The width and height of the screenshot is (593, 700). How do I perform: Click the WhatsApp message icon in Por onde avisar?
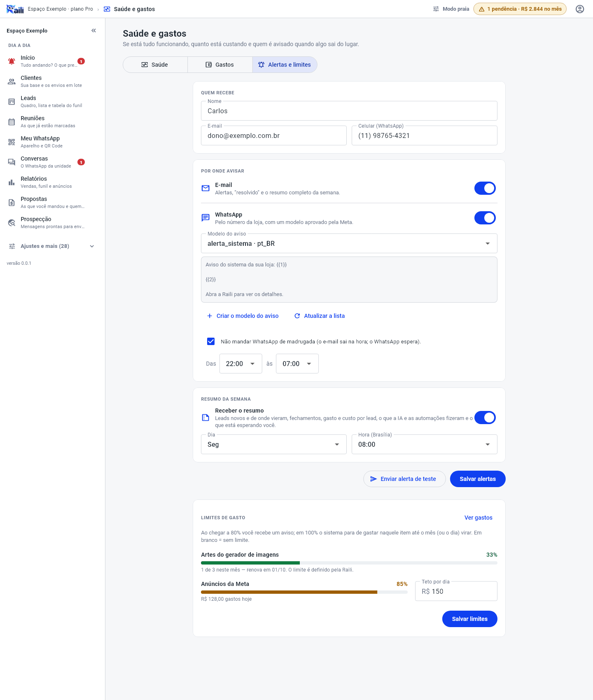[205, 218]
